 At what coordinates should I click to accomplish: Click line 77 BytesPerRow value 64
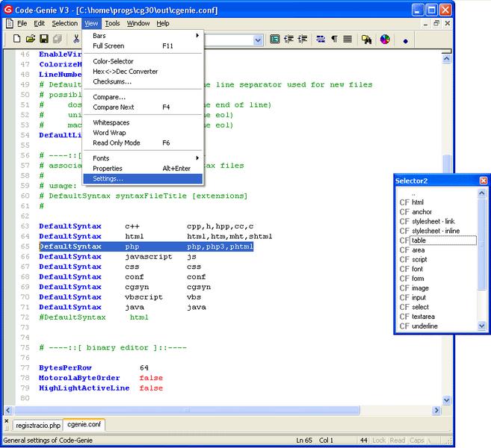pos(144,367)
